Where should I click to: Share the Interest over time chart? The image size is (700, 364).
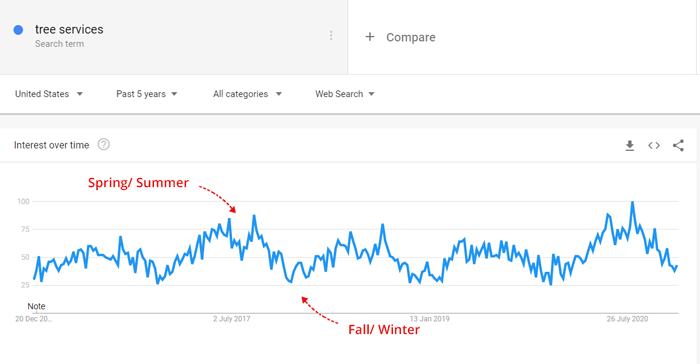678,146
